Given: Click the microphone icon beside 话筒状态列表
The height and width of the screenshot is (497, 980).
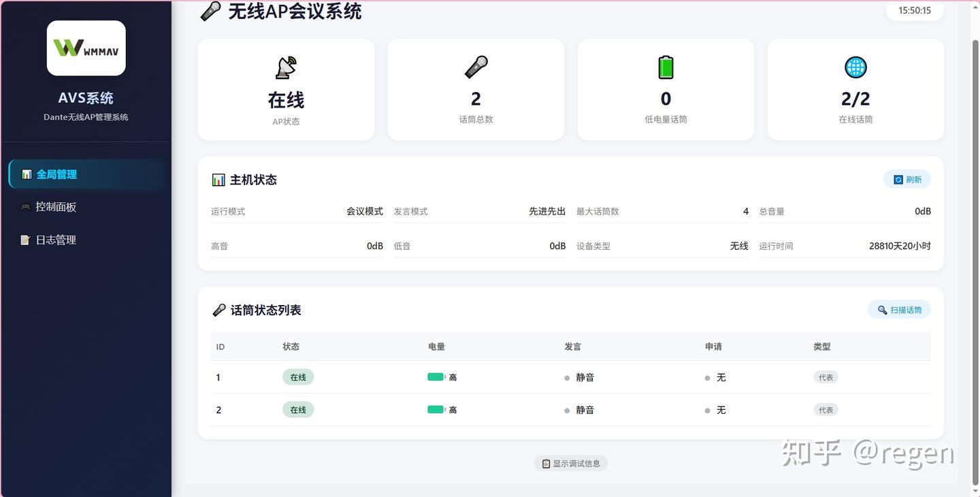Looking at the screenshot, I should click(219, 310).
